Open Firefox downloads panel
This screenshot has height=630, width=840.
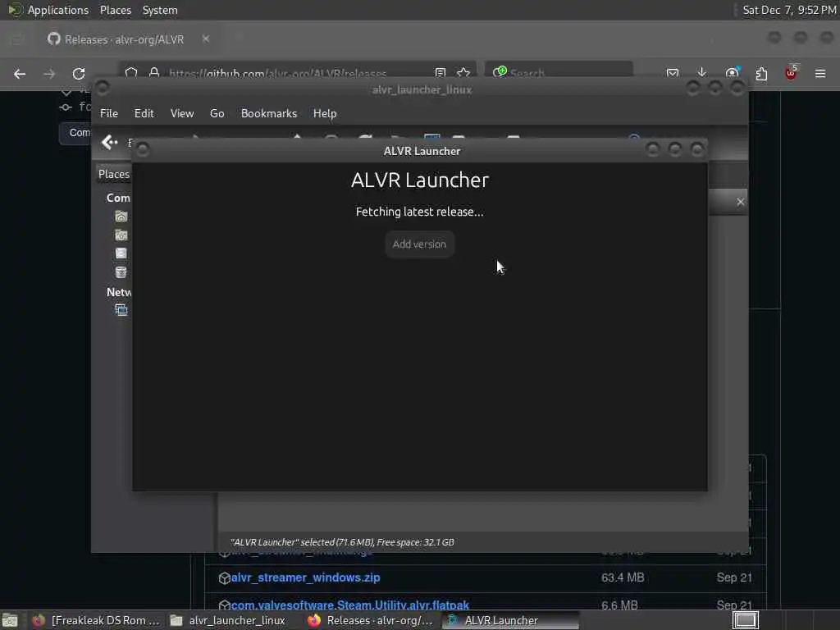[x=702, y=73]
